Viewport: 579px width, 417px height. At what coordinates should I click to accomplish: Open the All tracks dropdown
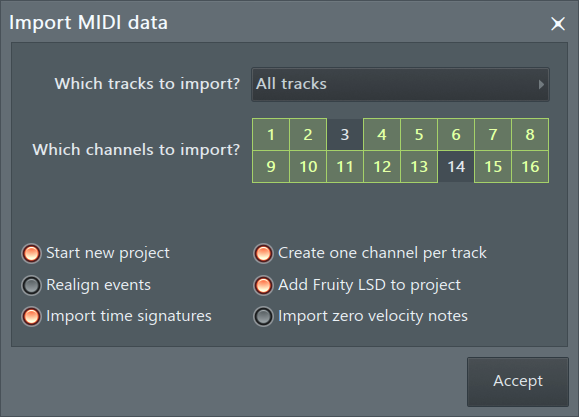(x=400, y=84)
